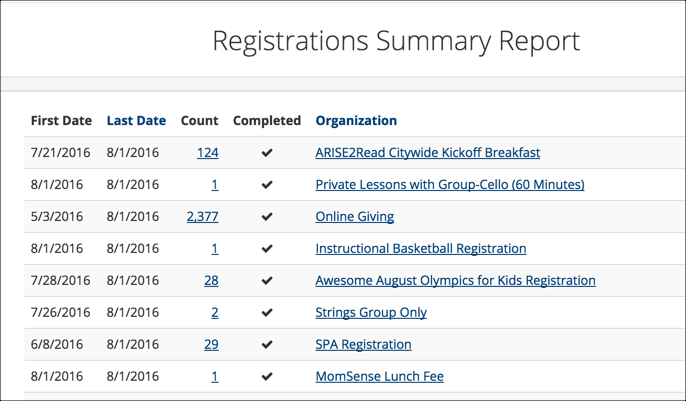The image size is (686, 401).
Task: Open the ARISE2Read Citywide Kickoff Breakfast link
Action: point(427,153)
